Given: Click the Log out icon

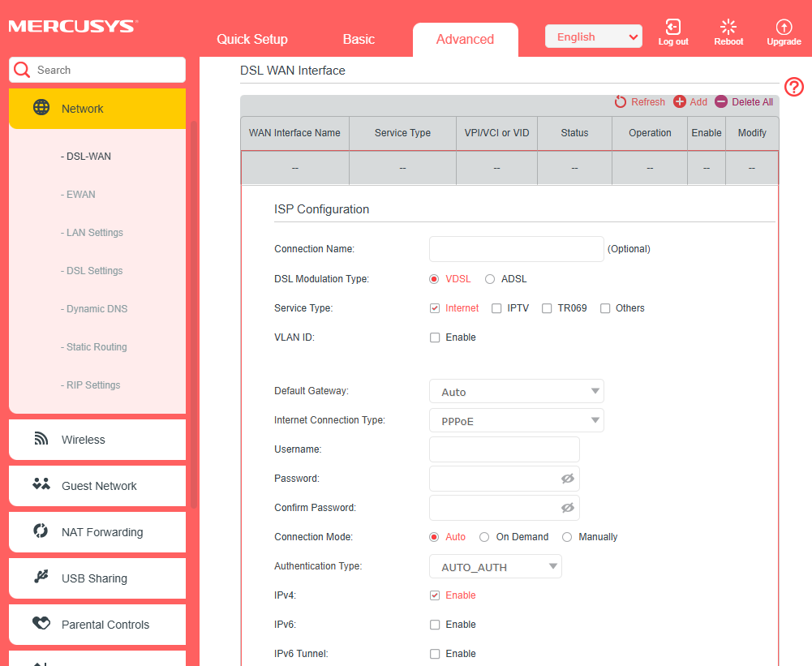Looking at the screenshot, I should coord(672,27).
